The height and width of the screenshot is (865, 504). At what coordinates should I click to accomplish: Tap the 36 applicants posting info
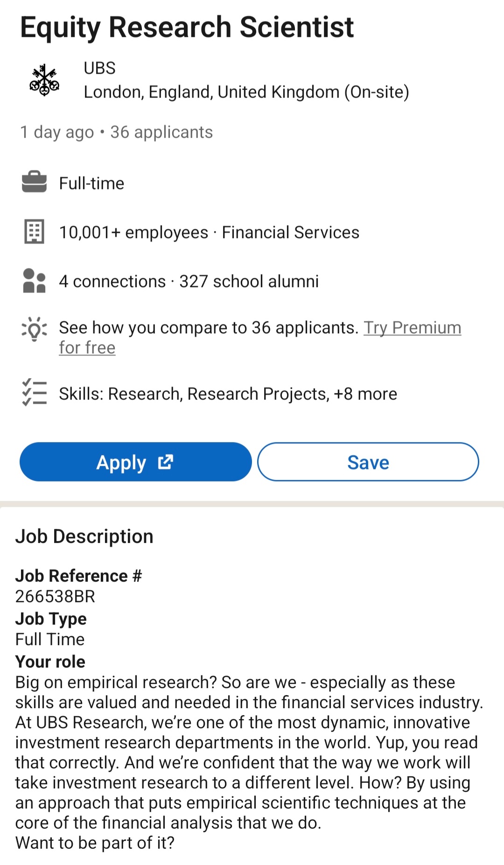pyautogui.click(x=161, y=132)
